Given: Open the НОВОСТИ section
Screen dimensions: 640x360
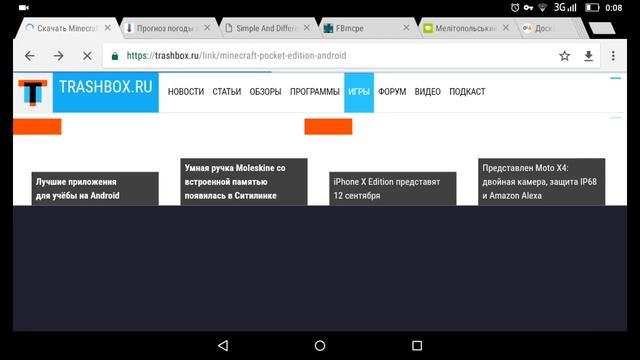Looking at the screenshot, I should tap(186, 92).
